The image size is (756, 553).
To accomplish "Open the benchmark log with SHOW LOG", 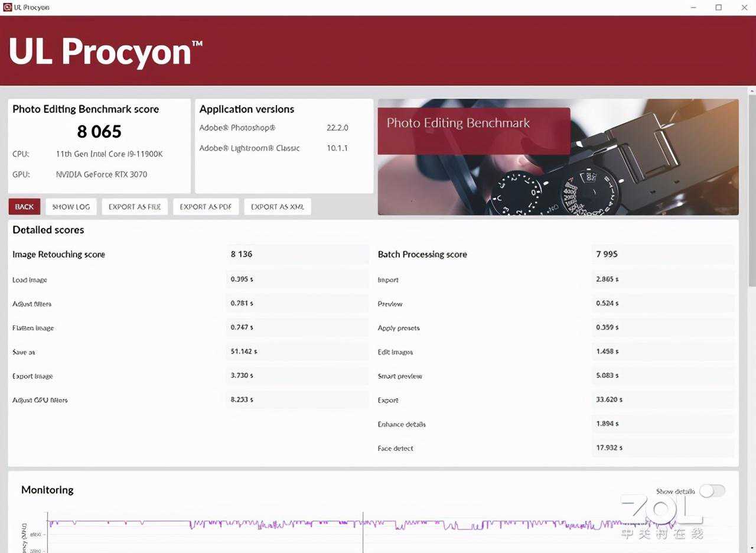I will coord(71,207).
